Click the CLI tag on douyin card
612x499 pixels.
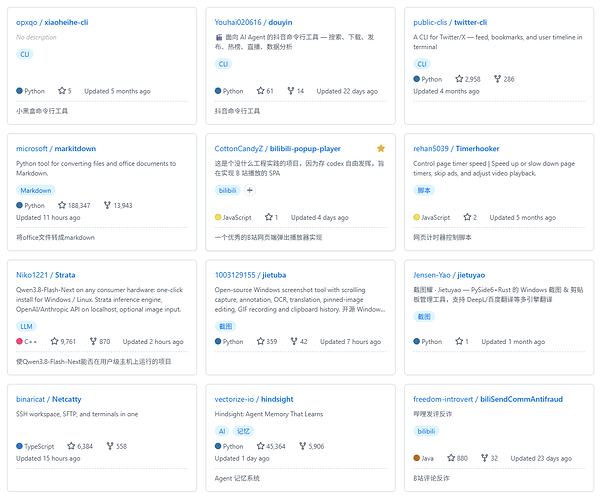click(x=223, y=64)
